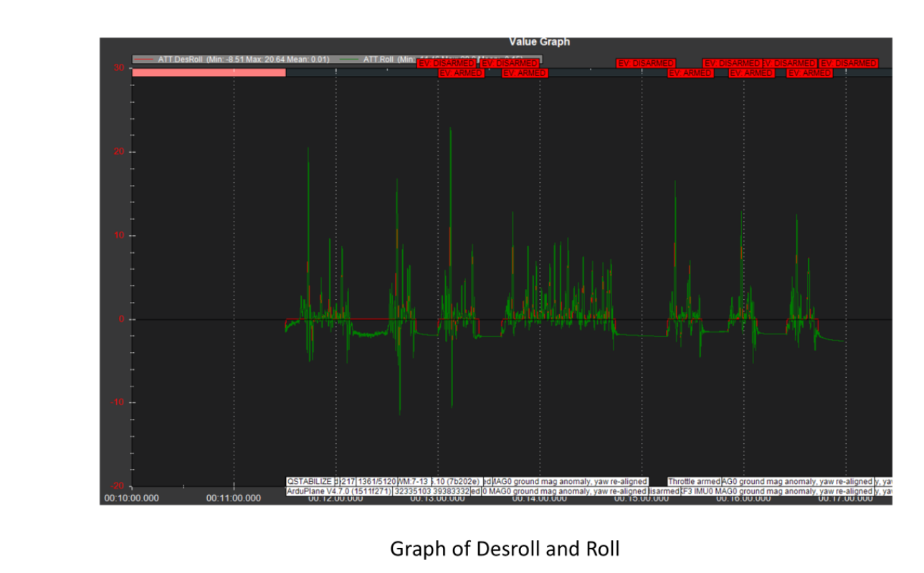Click the ArduPlane V4.7.0 (1511f271) message
924x573 pixels.
(x=339, y=491)
